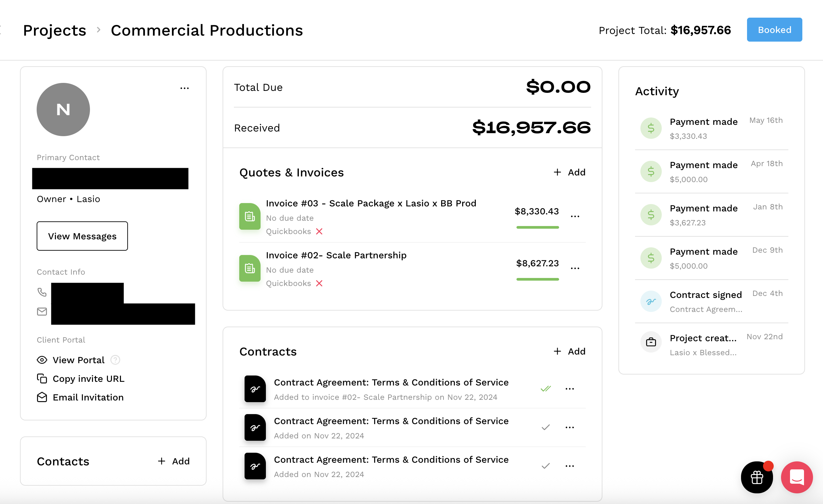Remove Quickbooks sync on Invoice #03
The height and width of the screenshot is (504, 823).
coord(319,231)
